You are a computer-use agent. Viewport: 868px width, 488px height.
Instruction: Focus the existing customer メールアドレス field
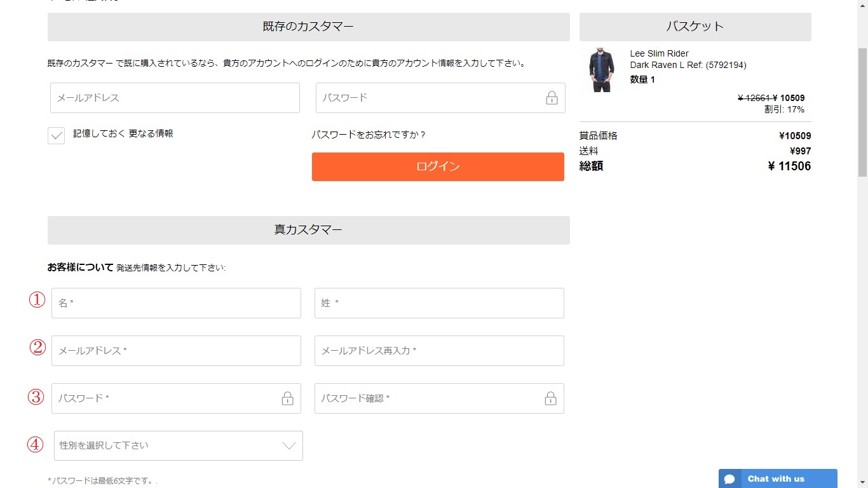point(175,98)
